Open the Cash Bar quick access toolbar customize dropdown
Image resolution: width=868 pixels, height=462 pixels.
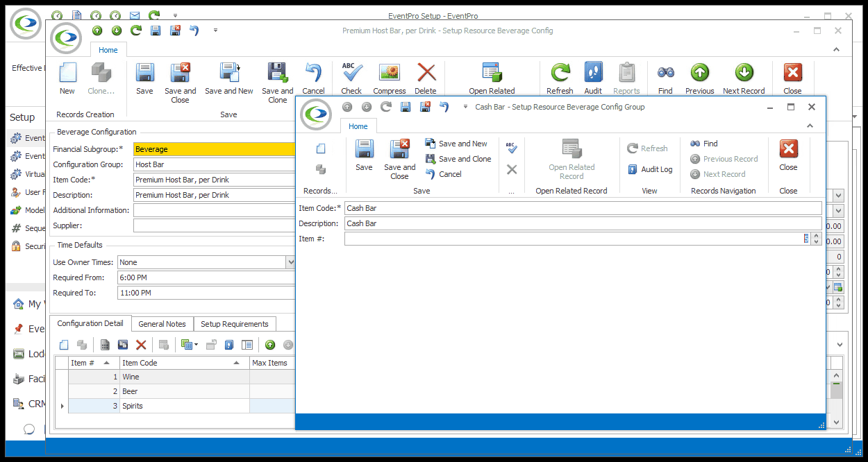465,107
